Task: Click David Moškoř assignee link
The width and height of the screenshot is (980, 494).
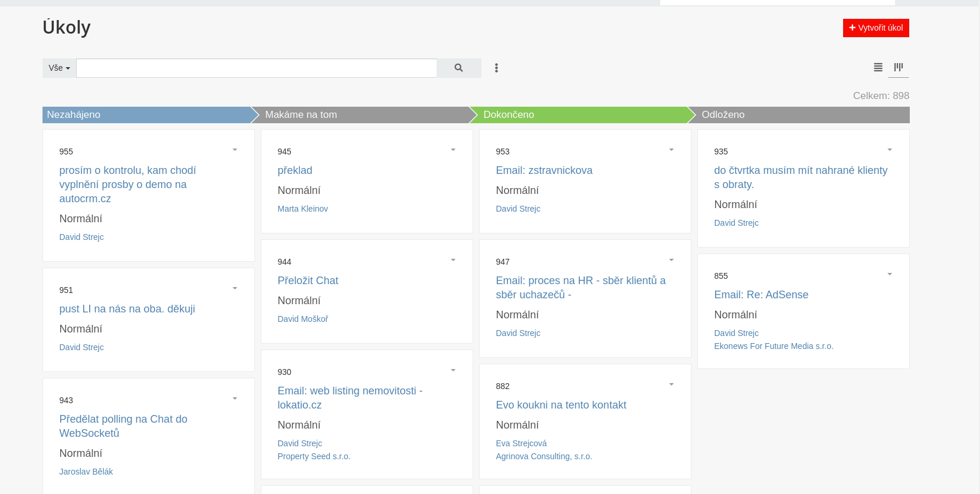Action: pos(303,319)
